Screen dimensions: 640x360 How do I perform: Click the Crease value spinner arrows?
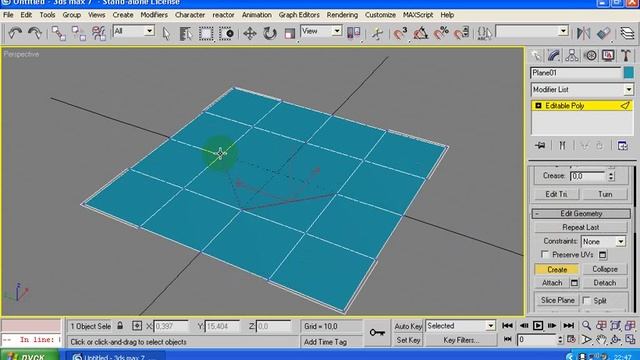(x=611, y=176)
